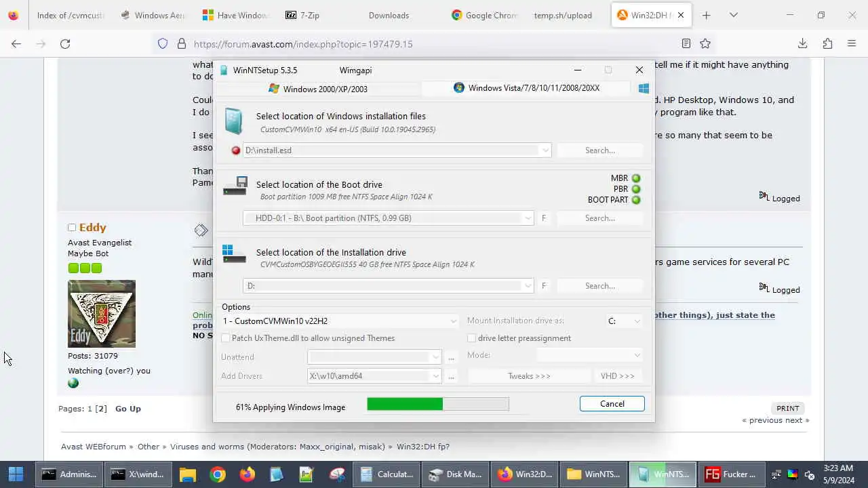Open the VHD >>> button

click(618, 376)
